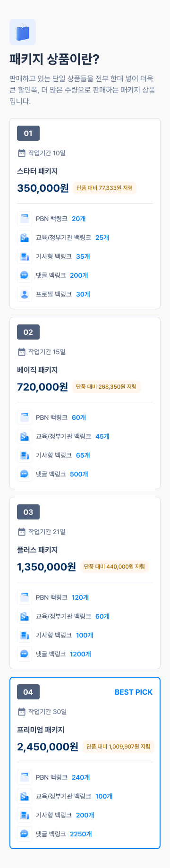Click PBN backlink icon in Plus package
The image size is (170, 868).
[25, 597]
